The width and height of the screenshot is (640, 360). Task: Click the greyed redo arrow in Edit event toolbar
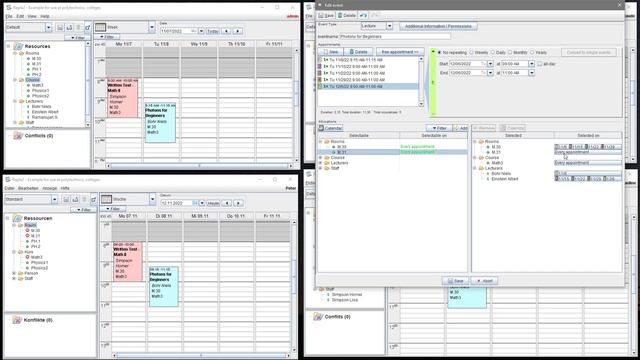click(x=375, y=16)
